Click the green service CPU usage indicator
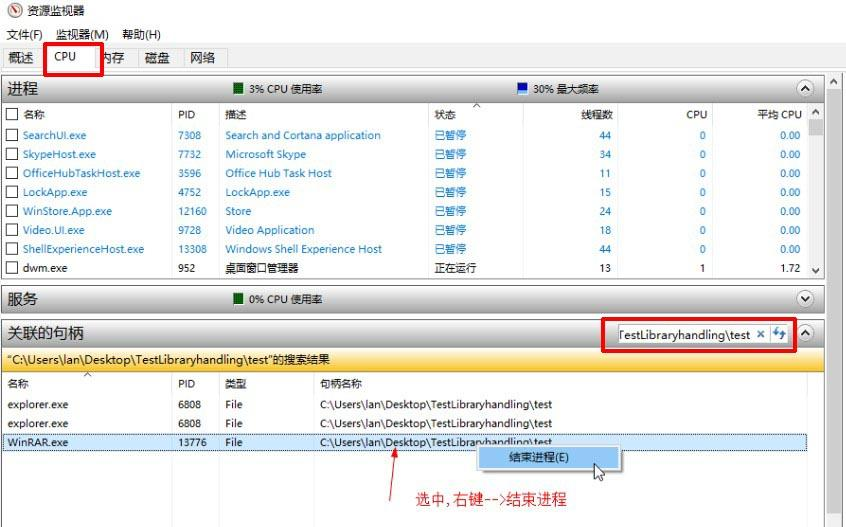Viewport: 846px width, 527px height. [x=238, y=299]
